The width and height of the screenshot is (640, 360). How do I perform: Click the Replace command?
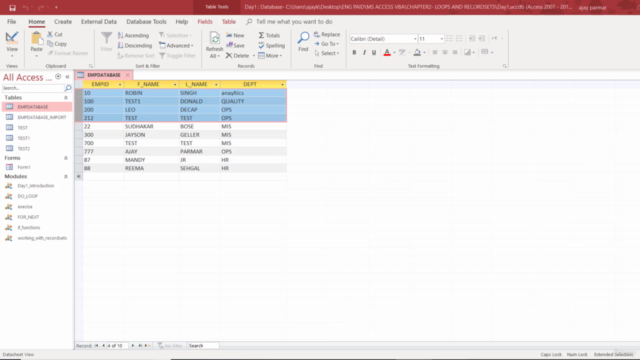point(327,34)
